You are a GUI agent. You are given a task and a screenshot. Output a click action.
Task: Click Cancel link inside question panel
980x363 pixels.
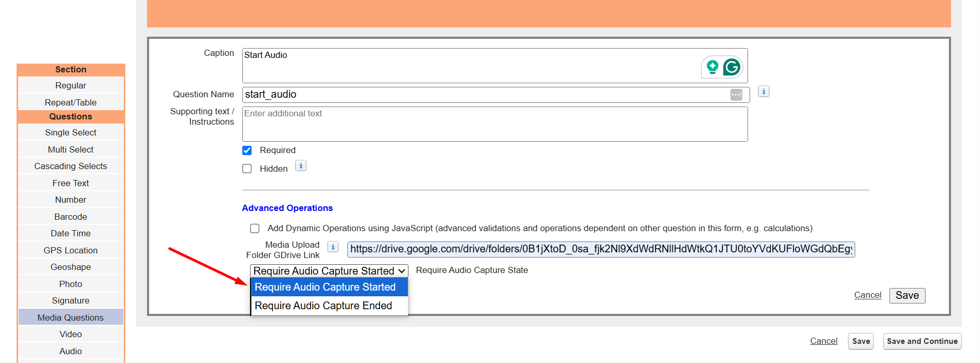point(868,295)
